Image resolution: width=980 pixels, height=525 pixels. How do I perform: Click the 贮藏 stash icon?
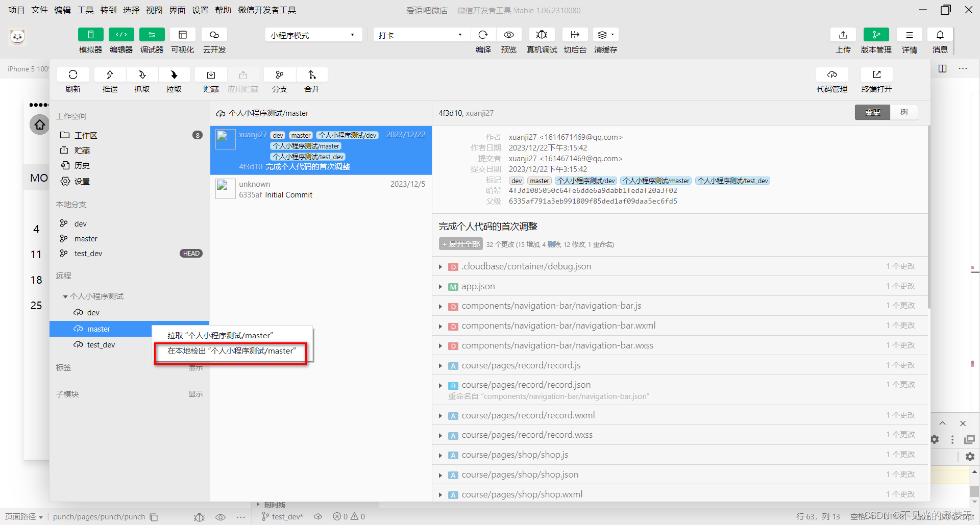[x=211, y=75]
